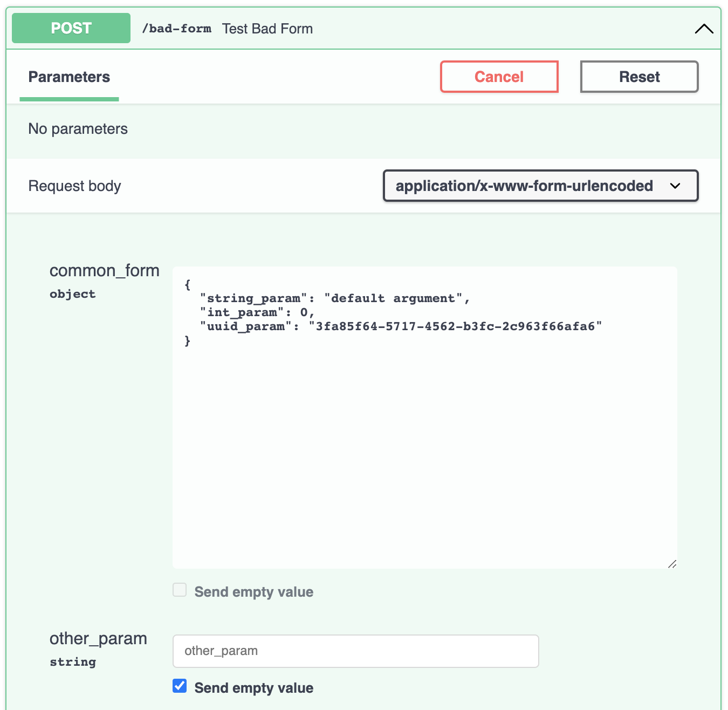
Task: Tick Send empty value checkbox below common_form
Action: point(180,590)
